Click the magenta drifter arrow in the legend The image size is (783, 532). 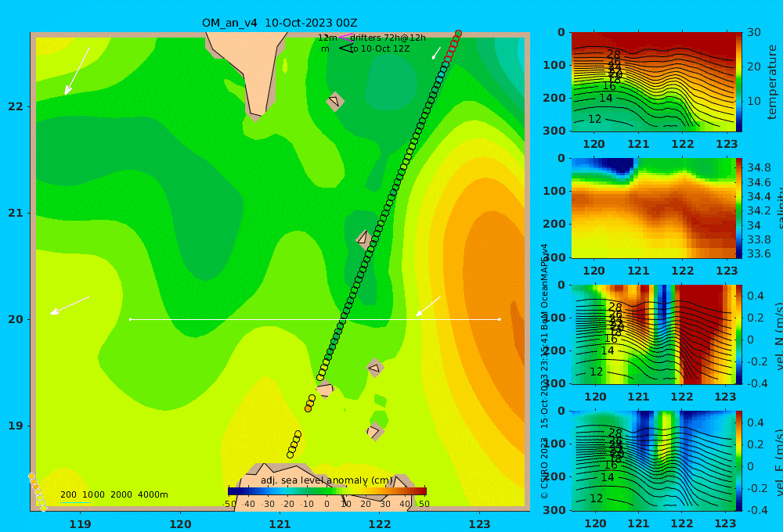coord(345,37)
